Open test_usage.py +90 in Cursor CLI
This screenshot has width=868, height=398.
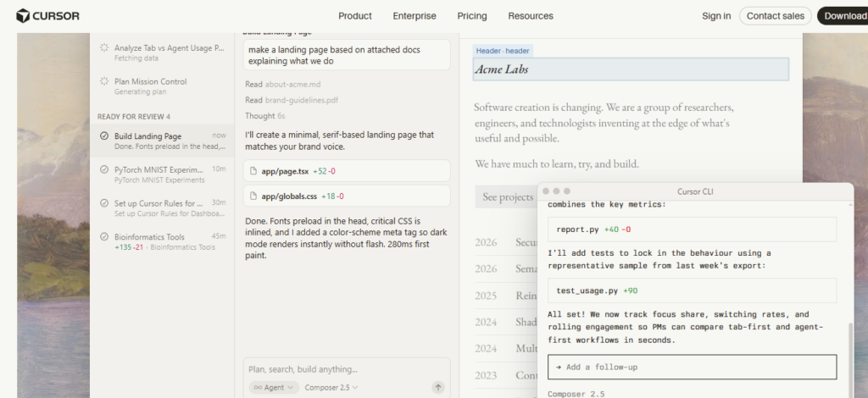point(692,290)
